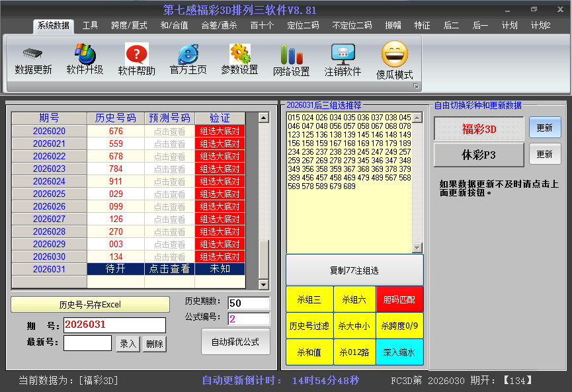
Task: Select the 杀组三 filter button
Action: [x=309, y=299]
